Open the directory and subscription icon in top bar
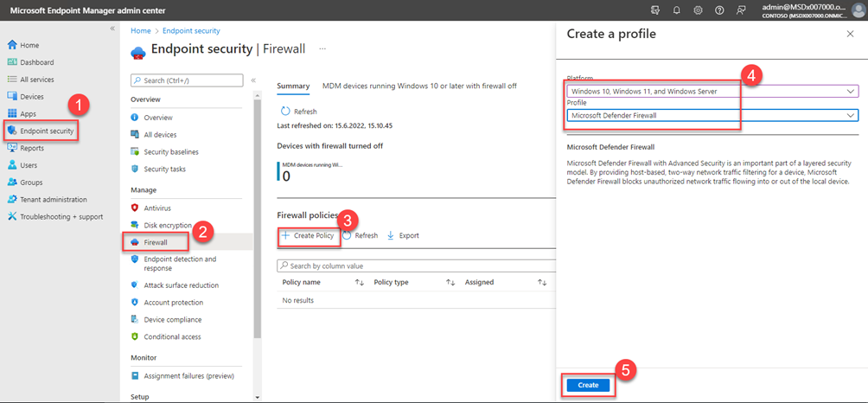This screenshot has width=868, height=403. click(655, 10)
